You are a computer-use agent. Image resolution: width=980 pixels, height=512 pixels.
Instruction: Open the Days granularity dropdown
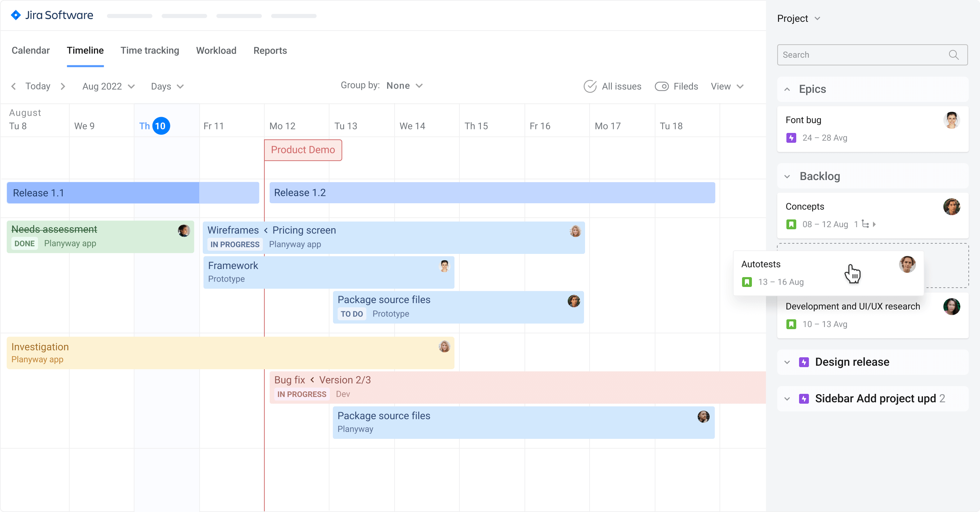166,86
